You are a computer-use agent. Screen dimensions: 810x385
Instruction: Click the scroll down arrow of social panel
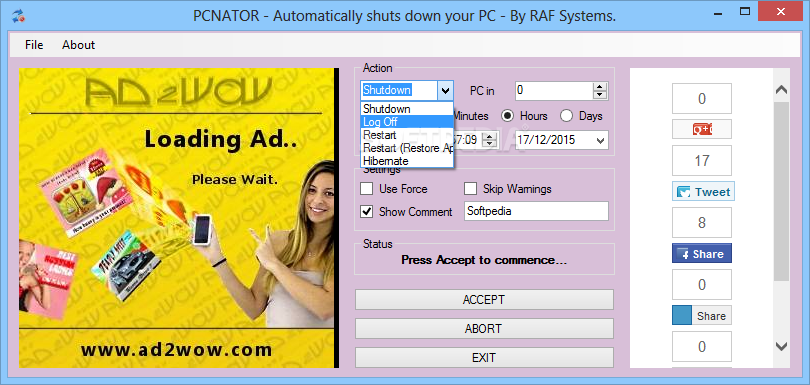pyautogui.click(x=782, y=346)
